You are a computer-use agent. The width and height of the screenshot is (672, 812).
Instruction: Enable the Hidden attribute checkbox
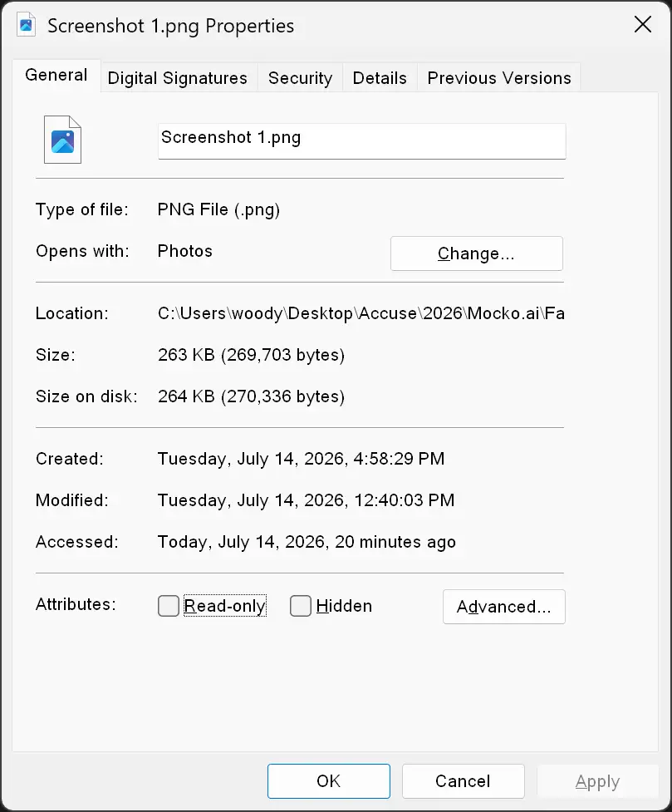300,605
